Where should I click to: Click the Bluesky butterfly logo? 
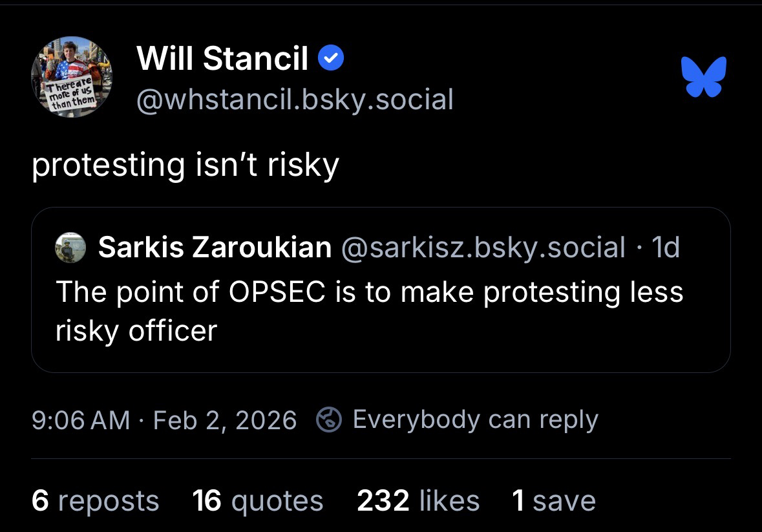[x=704, y=76]
